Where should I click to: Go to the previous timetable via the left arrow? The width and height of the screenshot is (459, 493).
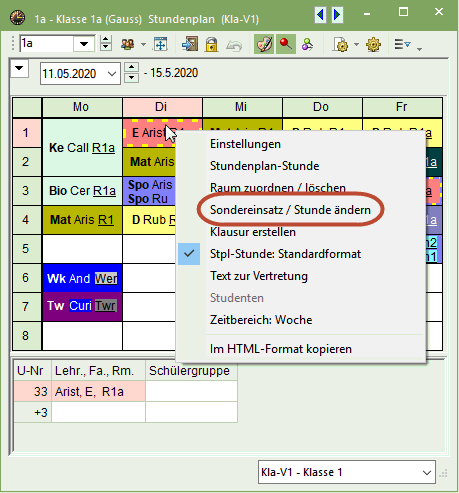pyautogui.click(x=320, y=14)
